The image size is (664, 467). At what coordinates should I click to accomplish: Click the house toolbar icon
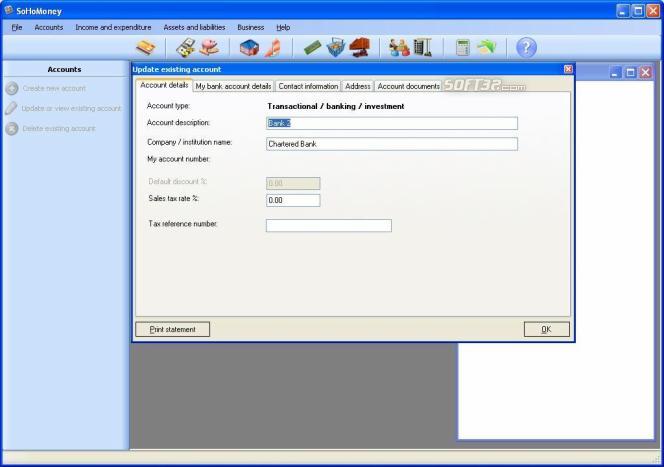[249, 47]
